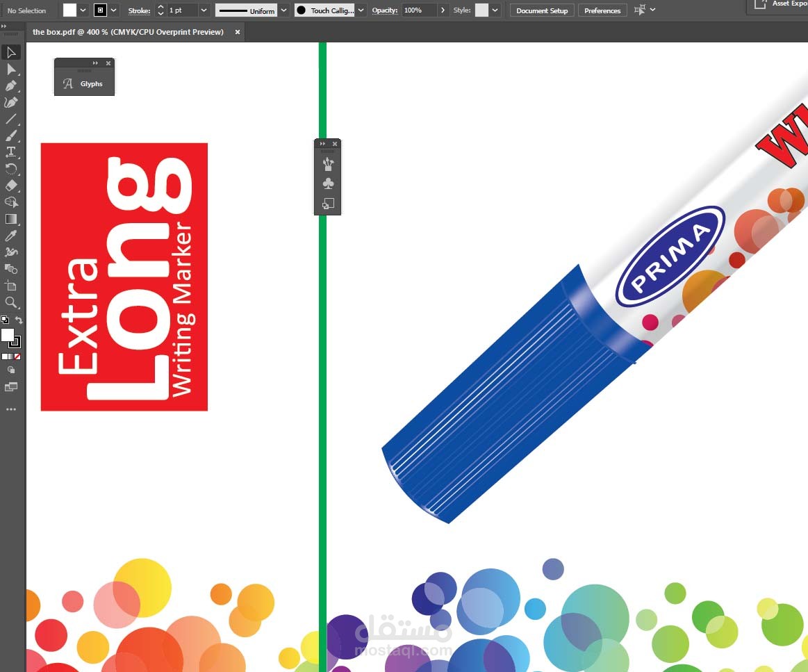This screenshot has width=808, height=672.
Task: Open the stroke color dropdown
Action: pyautogui.click(x=113, y=10)
